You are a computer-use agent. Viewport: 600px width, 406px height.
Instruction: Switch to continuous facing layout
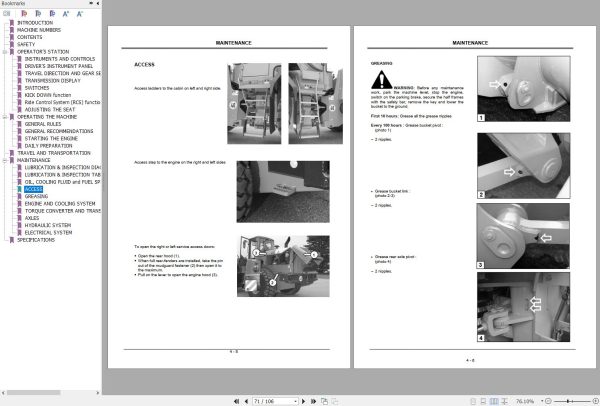point(505,401)
